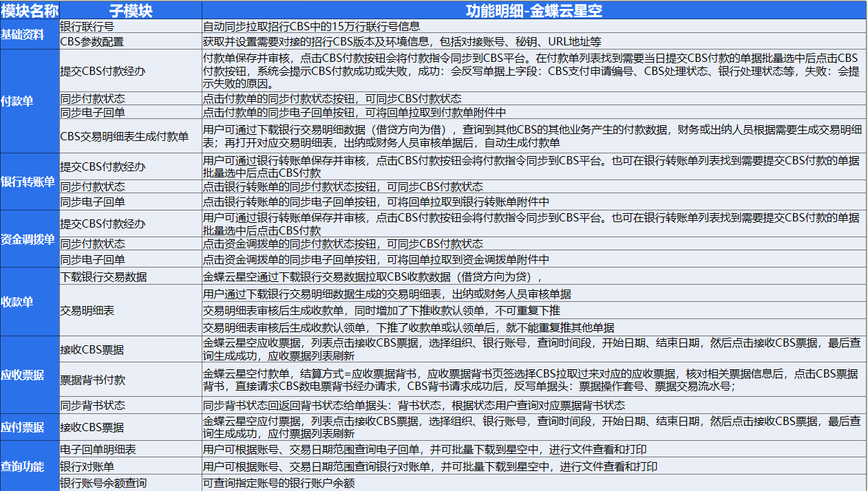Click the 子模块 column header

131,10
